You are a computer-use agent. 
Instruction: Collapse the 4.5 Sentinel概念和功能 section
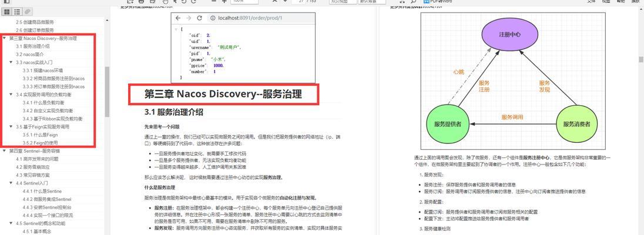(x=11, y=223)
